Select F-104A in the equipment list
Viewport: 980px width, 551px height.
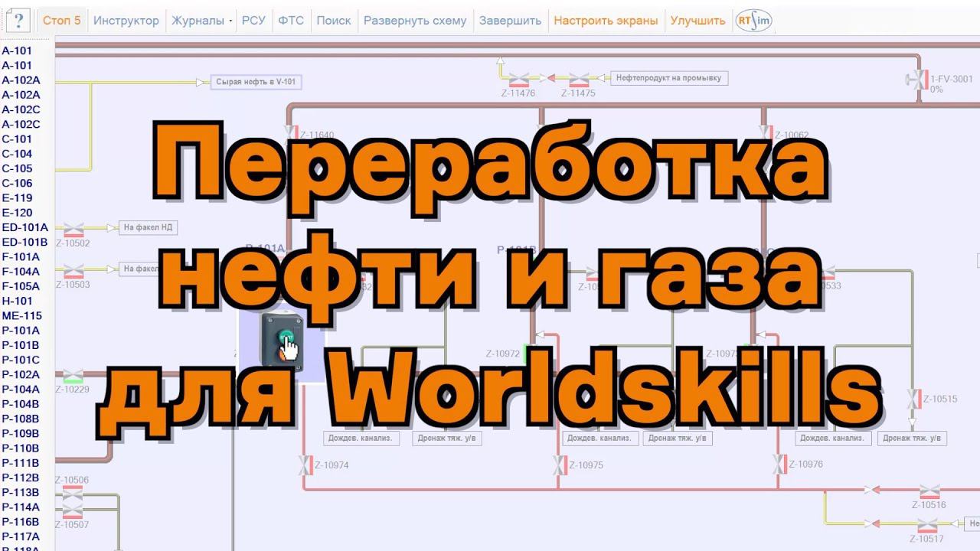click(x=21, y=271)
